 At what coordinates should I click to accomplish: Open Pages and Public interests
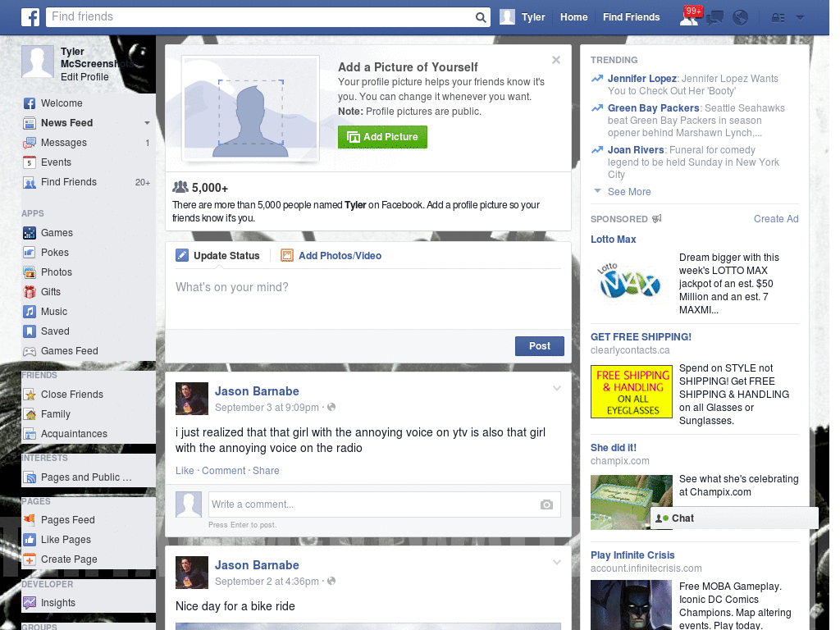pos(85,477)
